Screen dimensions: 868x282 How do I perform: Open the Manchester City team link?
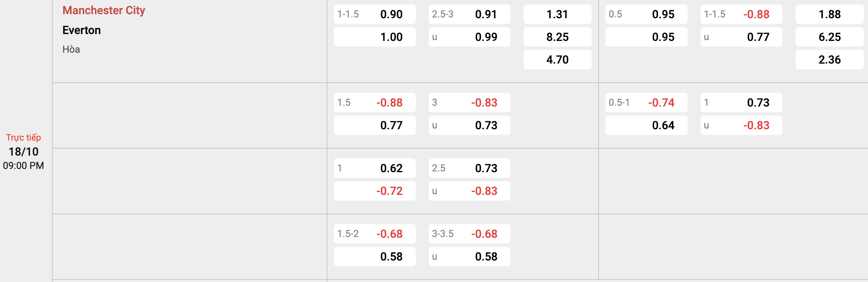[x=104, y=11]
